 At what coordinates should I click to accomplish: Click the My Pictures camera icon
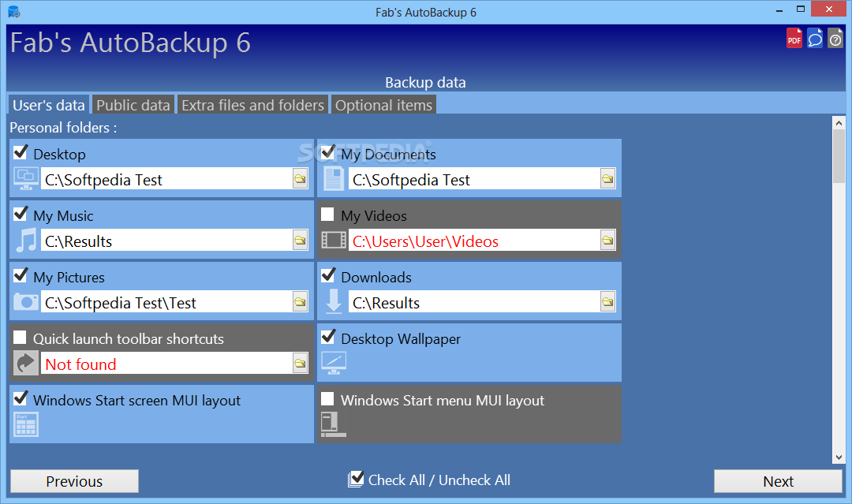coord(25,301)
